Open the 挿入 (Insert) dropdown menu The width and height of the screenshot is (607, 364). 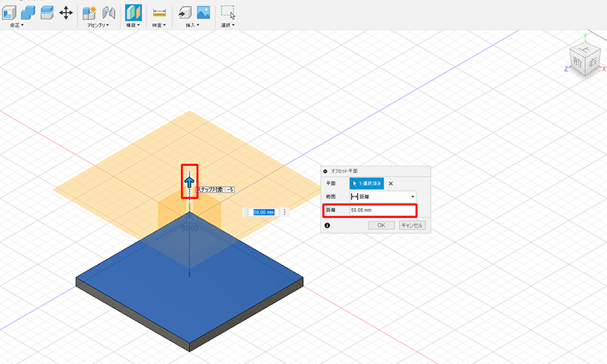[192, 25]
